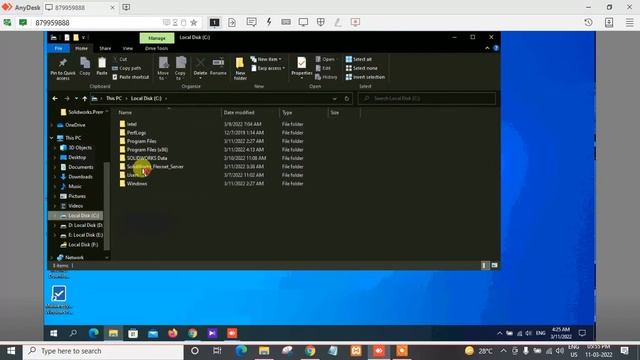Open the New item dropdown

click(266, 59)
